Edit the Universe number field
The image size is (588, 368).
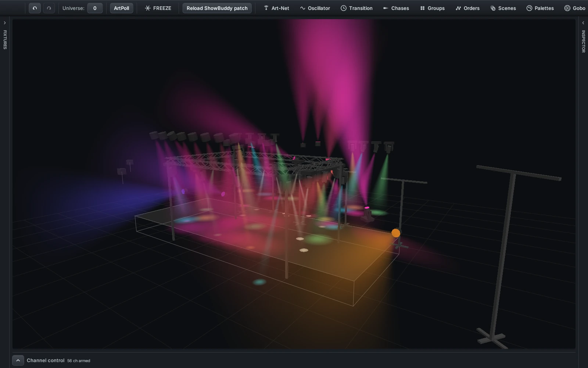(x=95, y=8)
